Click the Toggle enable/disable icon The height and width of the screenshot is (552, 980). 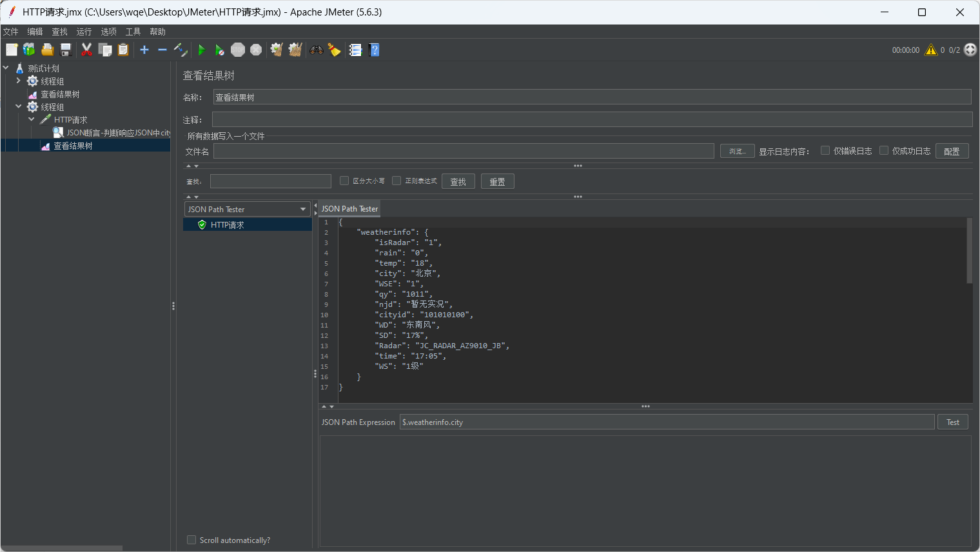[x=181, y=50]
